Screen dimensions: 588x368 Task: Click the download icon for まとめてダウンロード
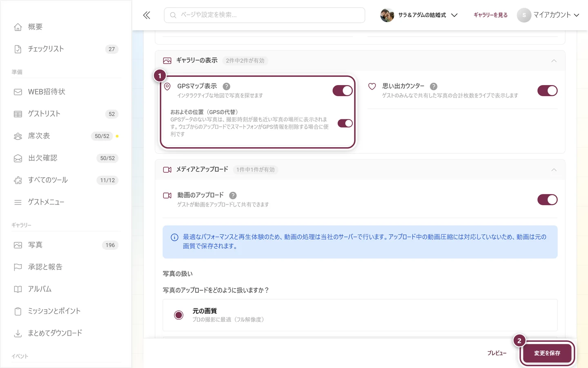pyautogui.click(x=18, y=334)
